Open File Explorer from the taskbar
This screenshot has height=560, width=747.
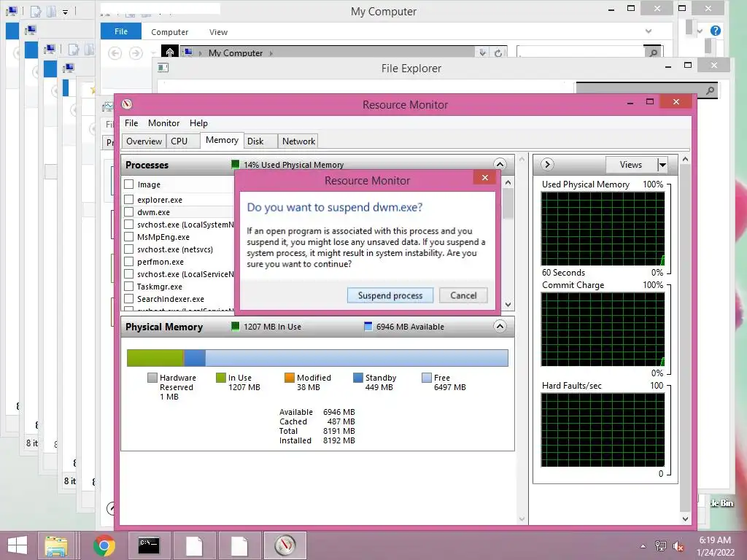(x=55, y=545)
